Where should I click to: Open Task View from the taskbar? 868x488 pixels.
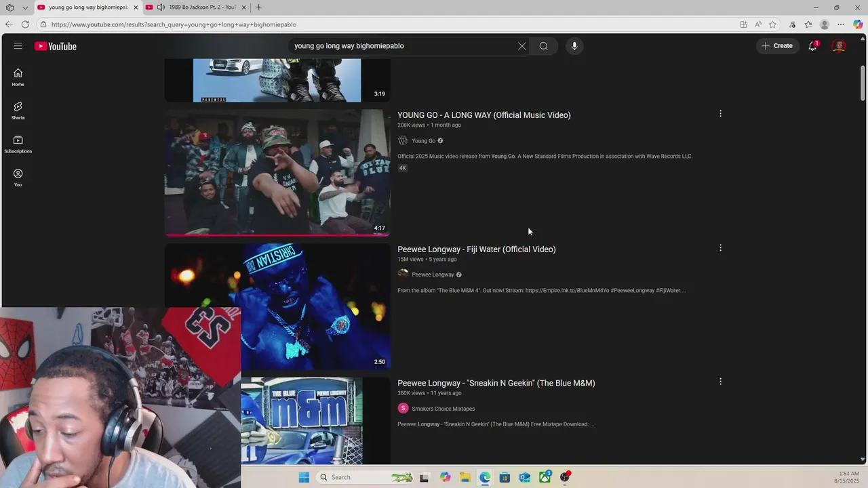point(424,477)
